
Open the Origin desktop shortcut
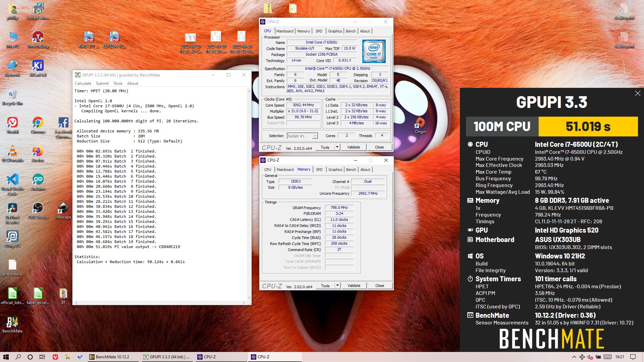[x=420, y=125]
